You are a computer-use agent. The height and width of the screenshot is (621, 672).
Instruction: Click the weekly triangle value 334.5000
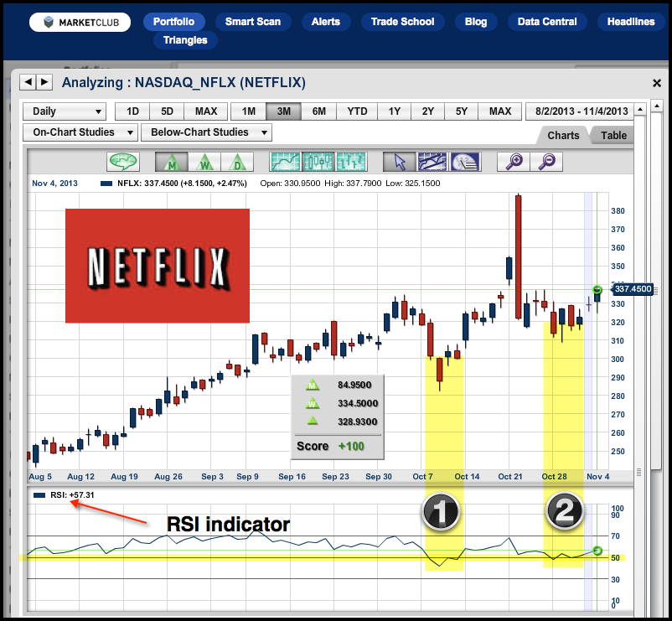click(358, 403)
